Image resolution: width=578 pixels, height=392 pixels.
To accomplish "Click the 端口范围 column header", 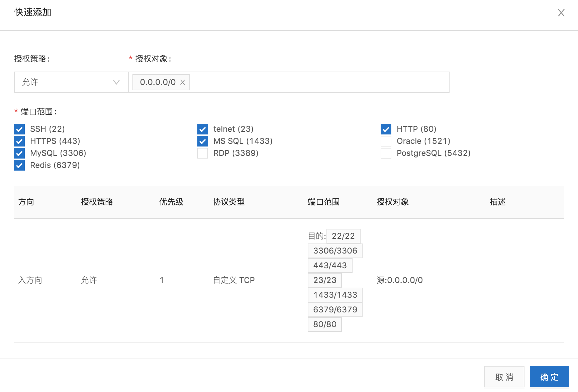I will pyautogui.click(x=324, y=202).
